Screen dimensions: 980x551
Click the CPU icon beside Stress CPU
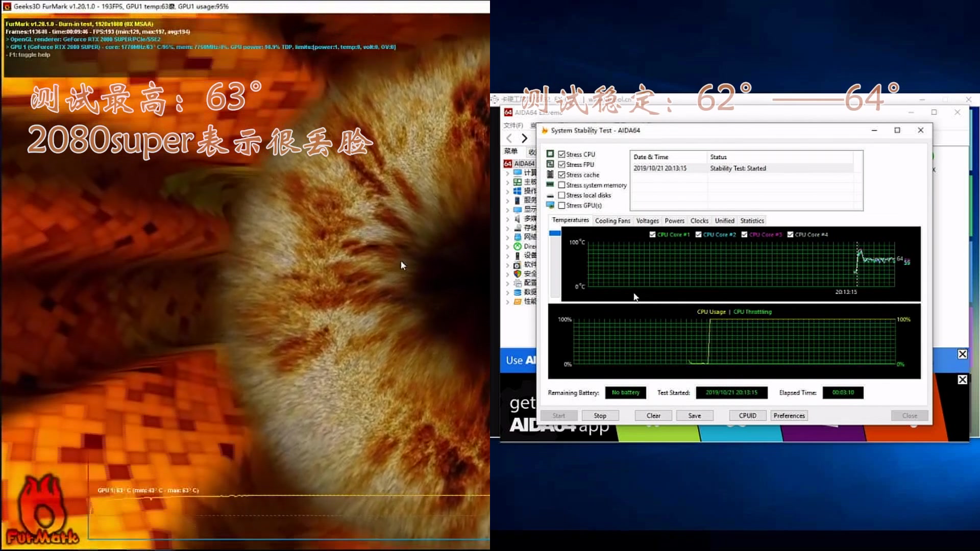click(x=550, y=154)
